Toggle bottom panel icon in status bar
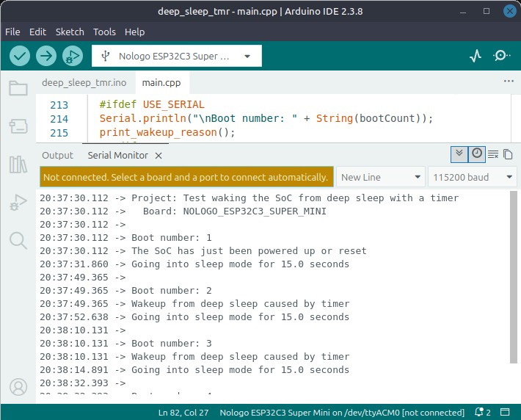Screen dimensions: 521x420 click(x=505, y=413)
